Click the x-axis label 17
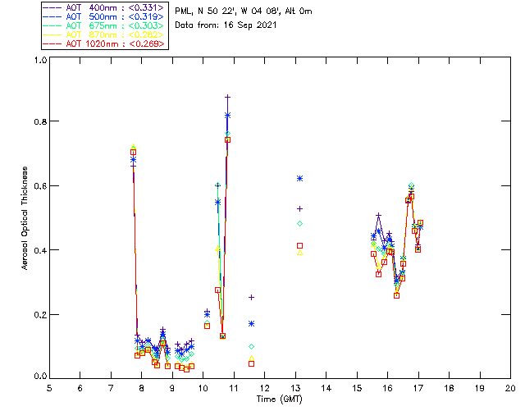Viewport: 525px width, 420px height. tap(418, 388)
